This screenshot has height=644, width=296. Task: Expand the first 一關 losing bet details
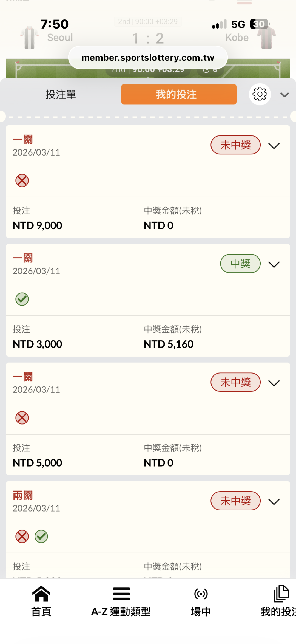click(x=274, y=146)
